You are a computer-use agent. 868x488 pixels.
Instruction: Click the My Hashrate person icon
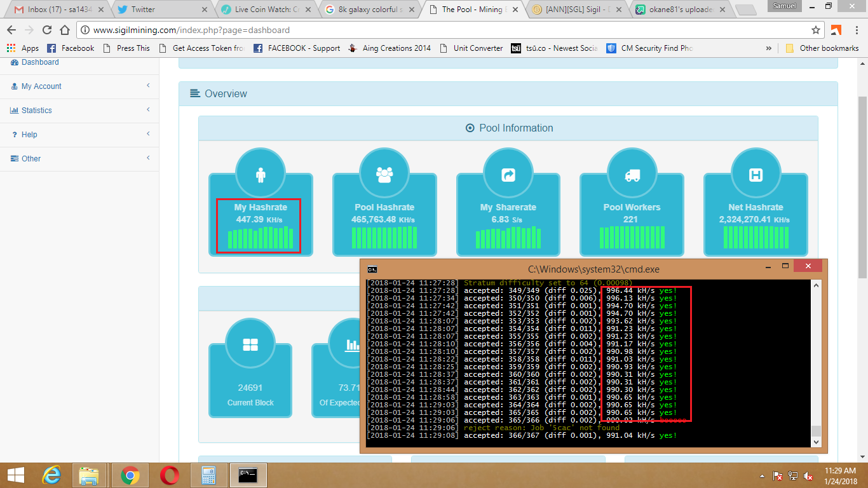261,175
